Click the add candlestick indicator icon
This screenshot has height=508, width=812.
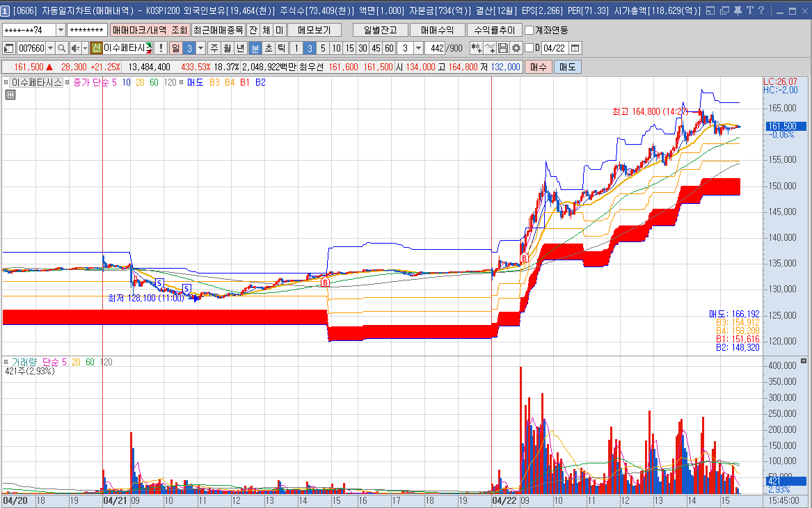(x=477, y=48)
